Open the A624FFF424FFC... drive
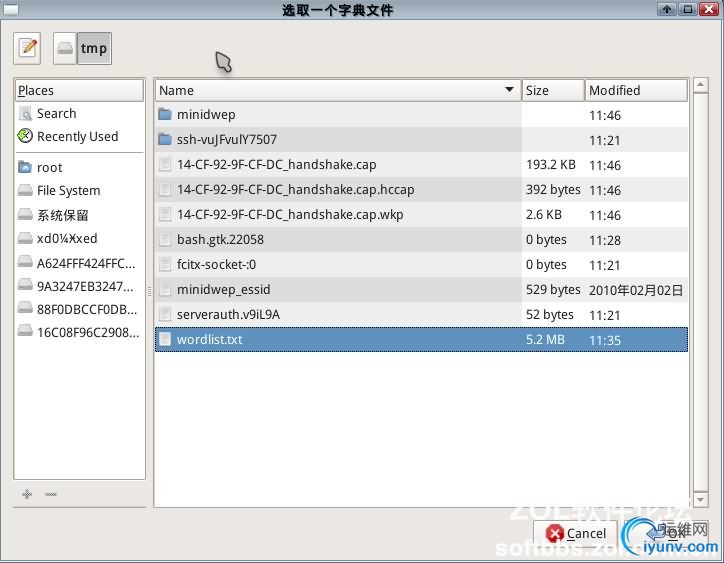 [79, 263]
